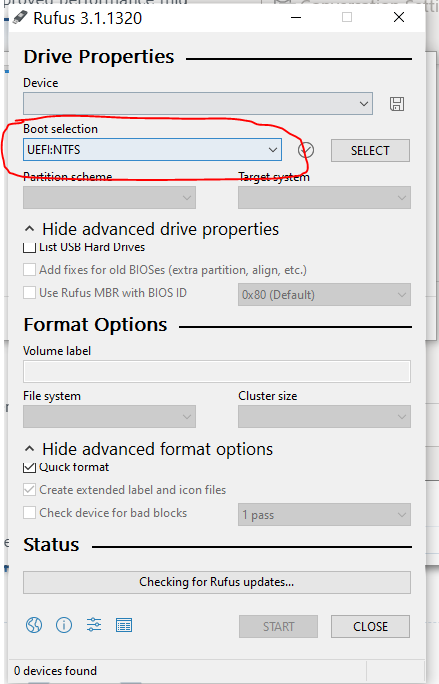439x684 pixels.
Task: Click the status progress bar
Action: [x=216, y=582]
